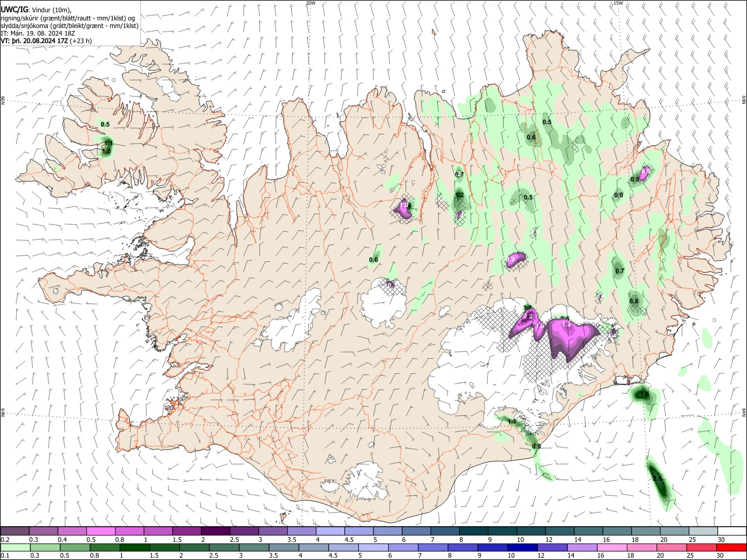Viewport: 747px width, 560px height.
Task: Select the valid time line 'VT: þri. 20.08.2024 17Z'
Action: [34, 41]
